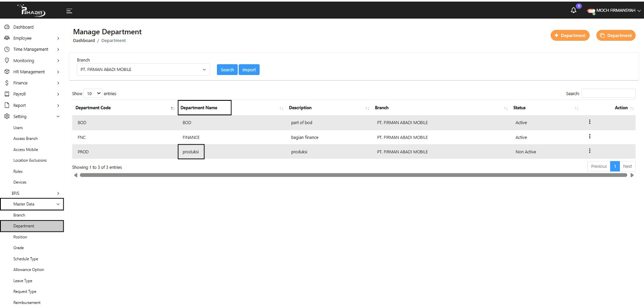The image size is (644, 308).
Task: Click the blue Import button
Action: pyautogui.click(x=249, y=70)
